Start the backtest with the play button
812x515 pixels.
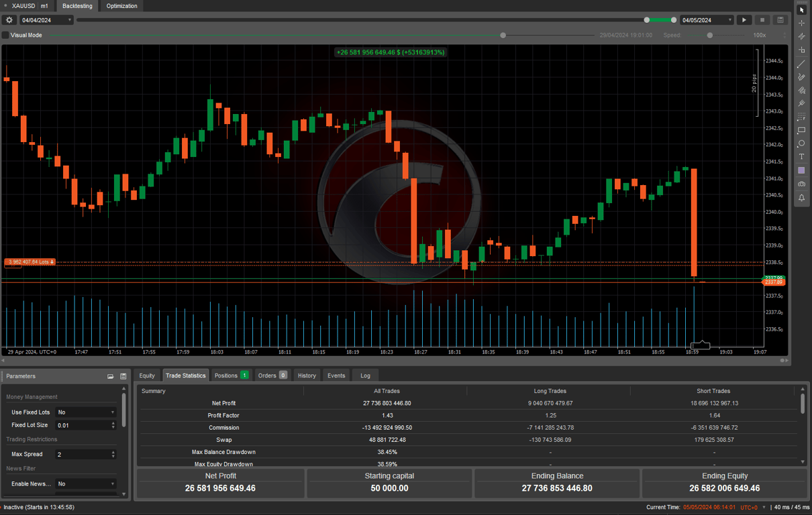coord(744,20)
